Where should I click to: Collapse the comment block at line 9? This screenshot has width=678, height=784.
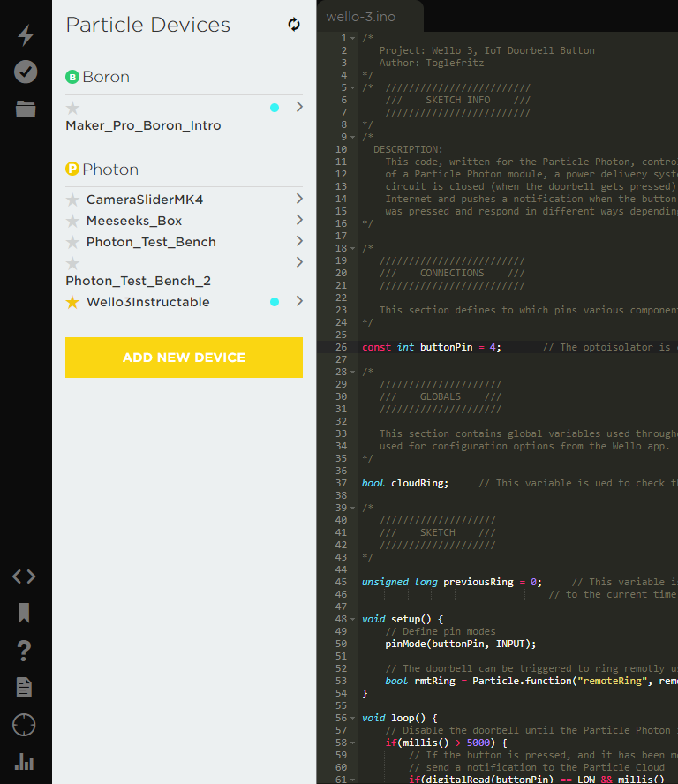tap(353, 138)
